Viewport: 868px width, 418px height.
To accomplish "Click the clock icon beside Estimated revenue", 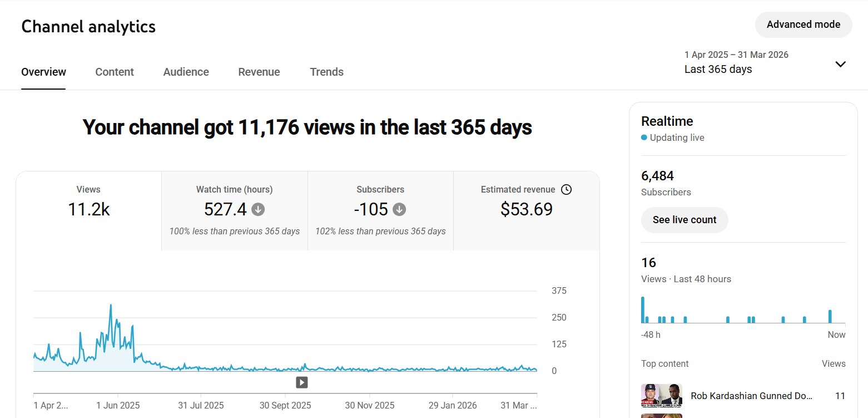I will 566,190.
